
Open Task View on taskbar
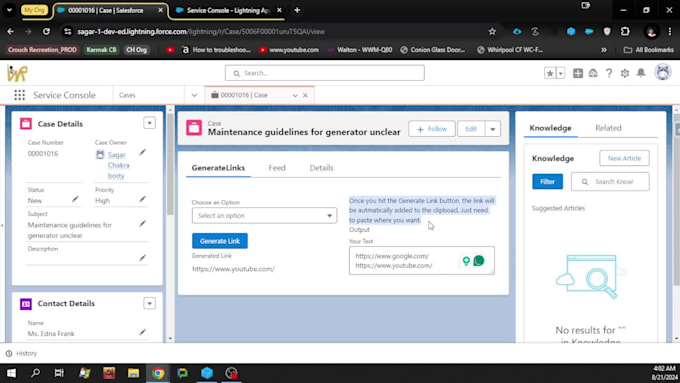59,373
